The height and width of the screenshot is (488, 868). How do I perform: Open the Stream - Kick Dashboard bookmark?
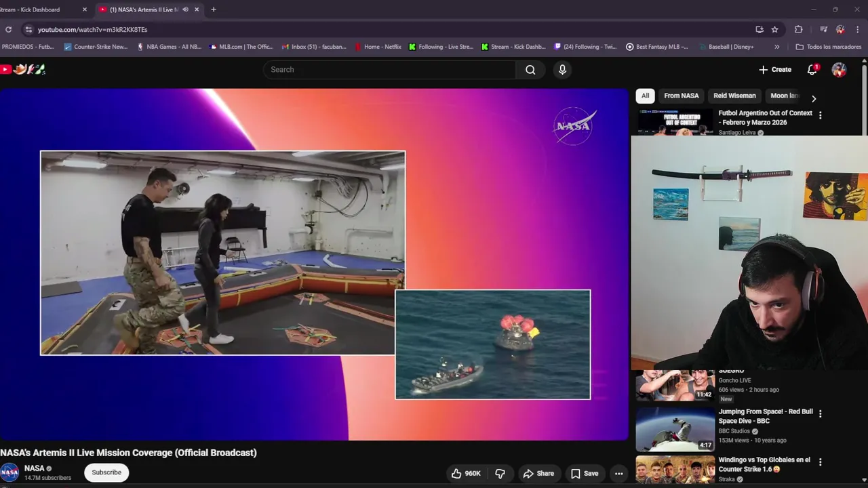[513, 47]
